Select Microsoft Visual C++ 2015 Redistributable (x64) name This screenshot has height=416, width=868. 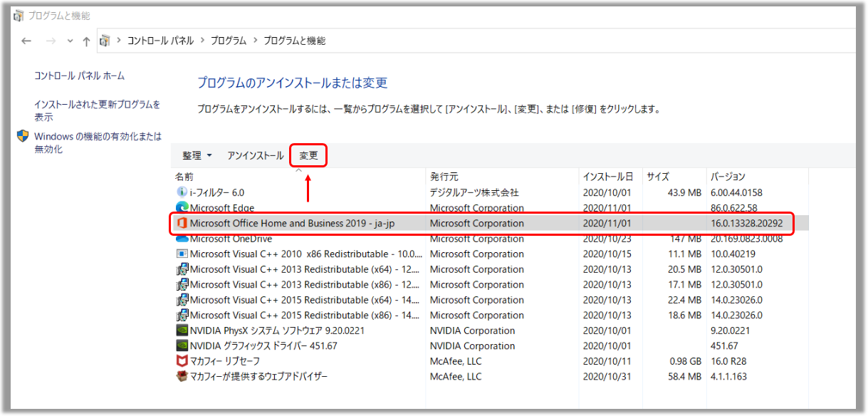(x=306, y=300)
